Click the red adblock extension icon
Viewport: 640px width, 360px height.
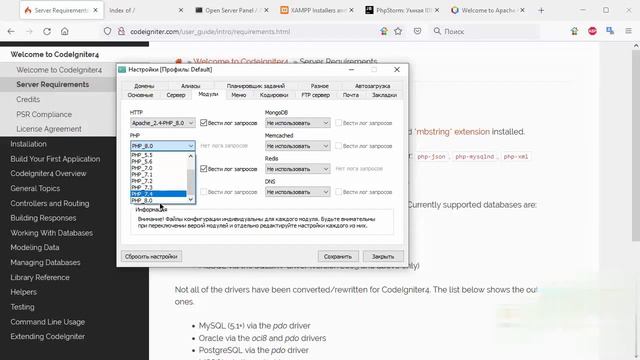[592, 31]
